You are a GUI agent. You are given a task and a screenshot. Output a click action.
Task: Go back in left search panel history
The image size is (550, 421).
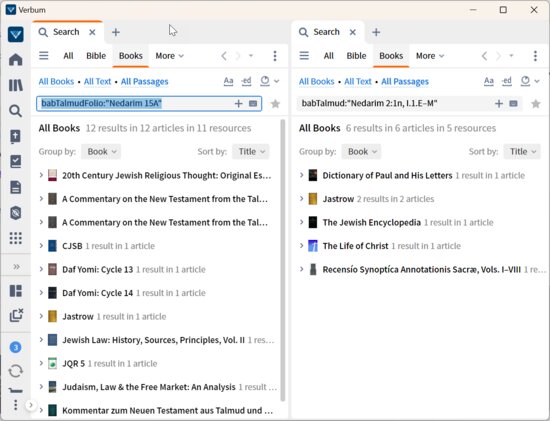tap(224, 55)
